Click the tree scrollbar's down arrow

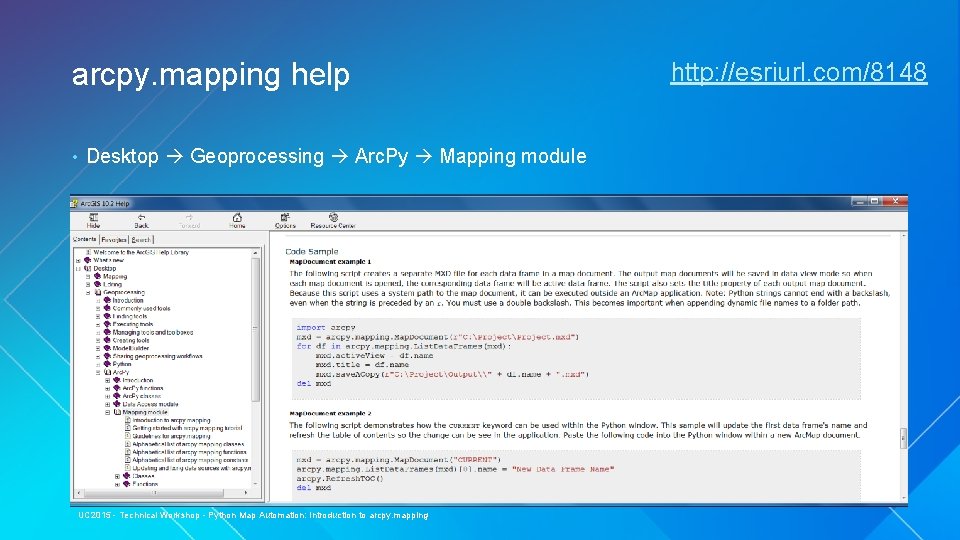[x=255, y=483]
